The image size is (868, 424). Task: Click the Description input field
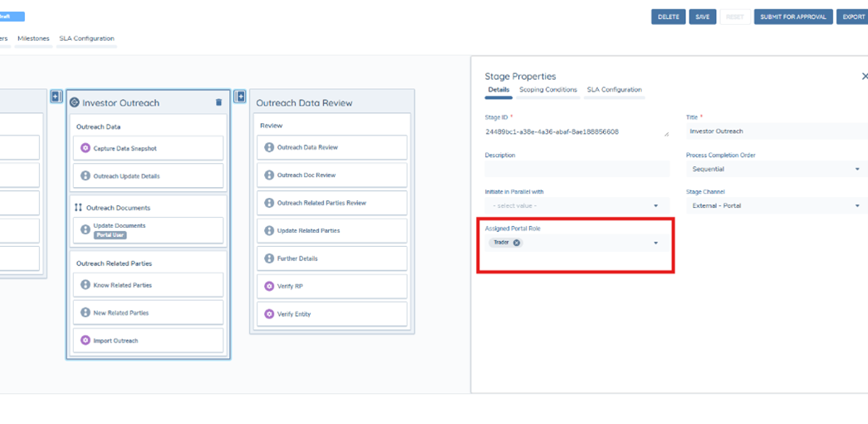(576, 169)
